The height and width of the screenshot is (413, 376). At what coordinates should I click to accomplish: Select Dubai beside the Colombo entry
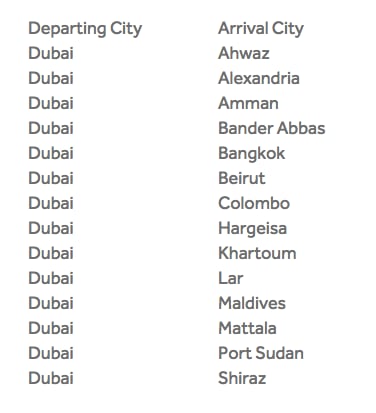point(51,203)
